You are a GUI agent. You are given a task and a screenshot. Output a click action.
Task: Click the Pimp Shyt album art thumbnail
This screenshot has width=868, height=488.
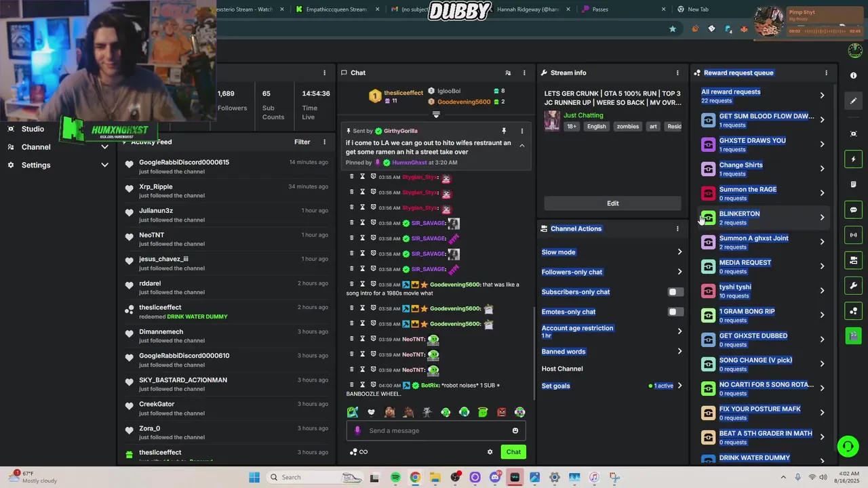click(769, 21)
